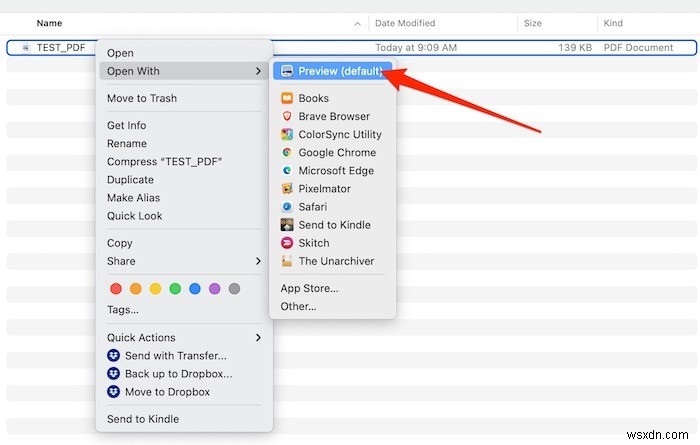Click the TEST_PDF file icon

tap(26, 47)
